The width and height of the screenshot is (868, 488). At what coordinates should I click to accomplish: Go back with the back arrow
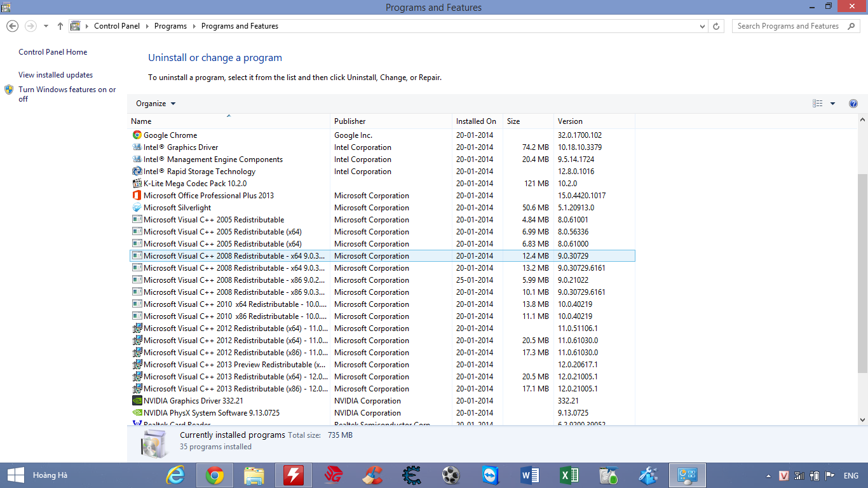[x=12, y=26]
